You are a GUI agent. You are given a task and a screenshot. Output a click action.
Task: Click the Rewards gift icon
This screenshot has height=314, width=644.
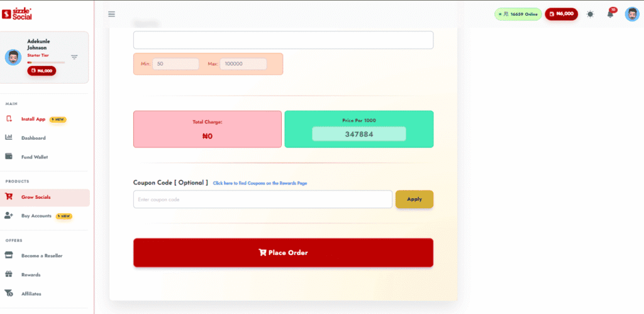pos(9,274)
